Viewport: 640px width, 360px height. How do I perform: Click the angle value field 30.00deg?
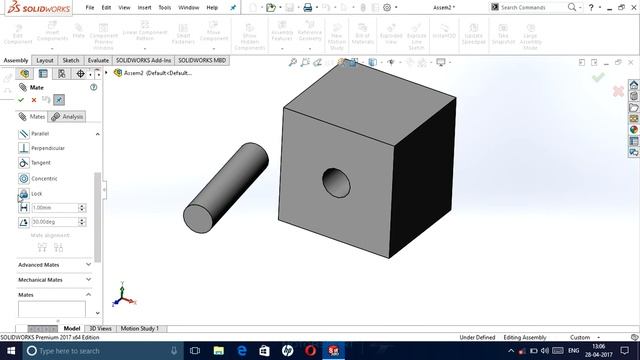coord(55,222)
